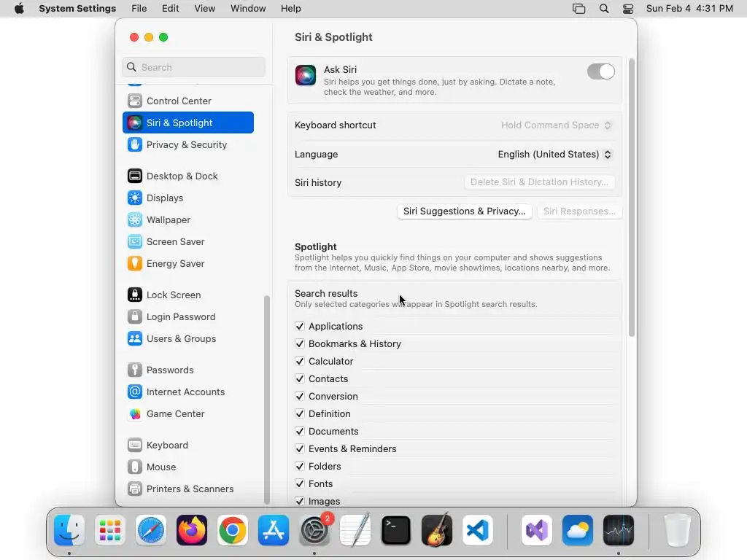The image size is (747, 560).
Task: Click Siri Suggestions & Privacy button
Action: pos(465,211)
